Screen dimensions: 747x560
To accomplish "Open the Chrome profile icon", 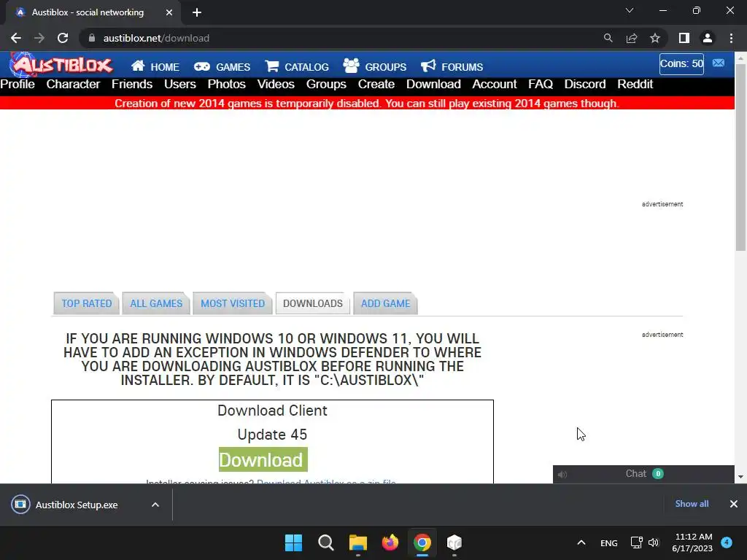I will (x=708, y=38).
